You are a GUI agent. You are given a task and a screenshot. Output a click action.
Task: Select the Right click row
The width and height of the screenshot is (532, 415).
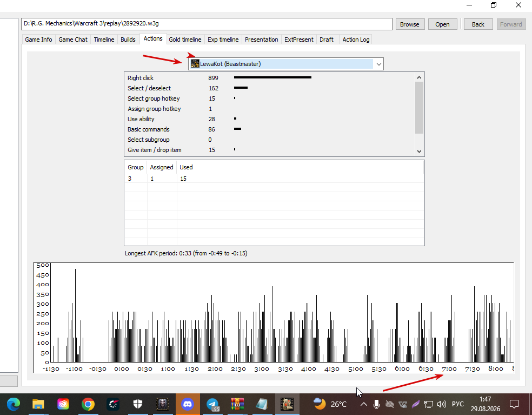point(270,78)
